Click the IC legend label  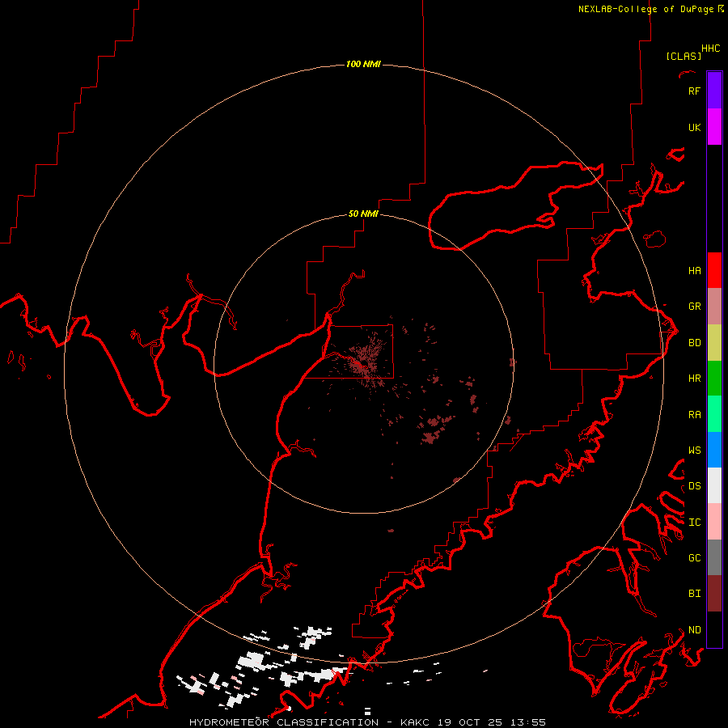coord(694,522)
